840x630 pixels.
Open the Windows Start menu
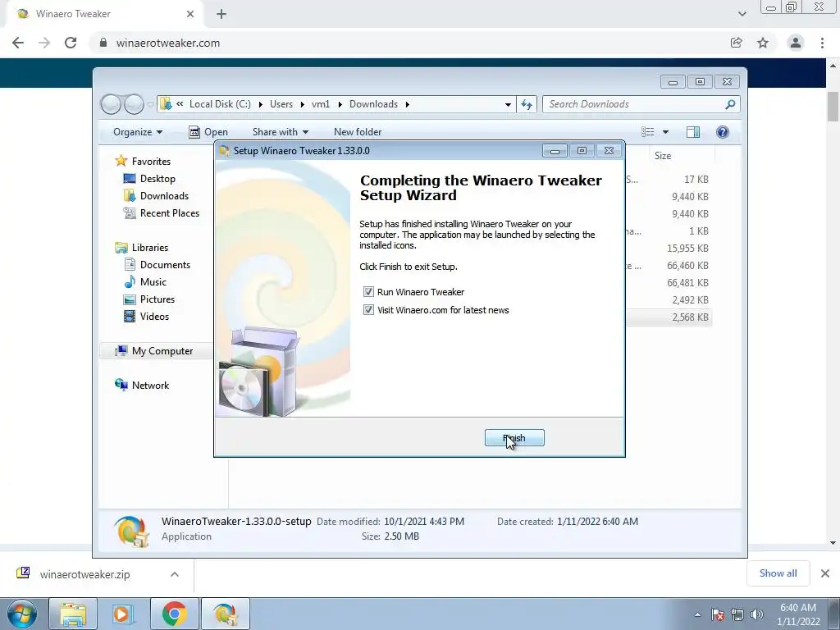[x=22, y=614]
